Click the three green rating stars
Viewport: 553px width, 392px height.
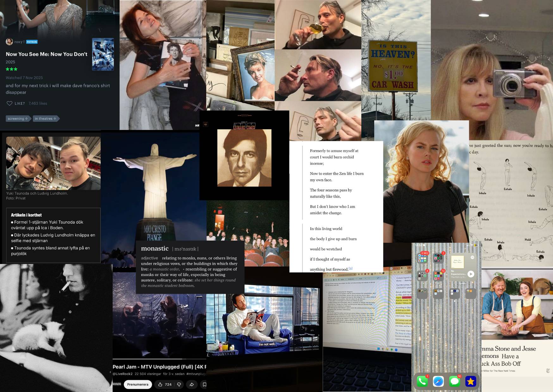point(12,69)
